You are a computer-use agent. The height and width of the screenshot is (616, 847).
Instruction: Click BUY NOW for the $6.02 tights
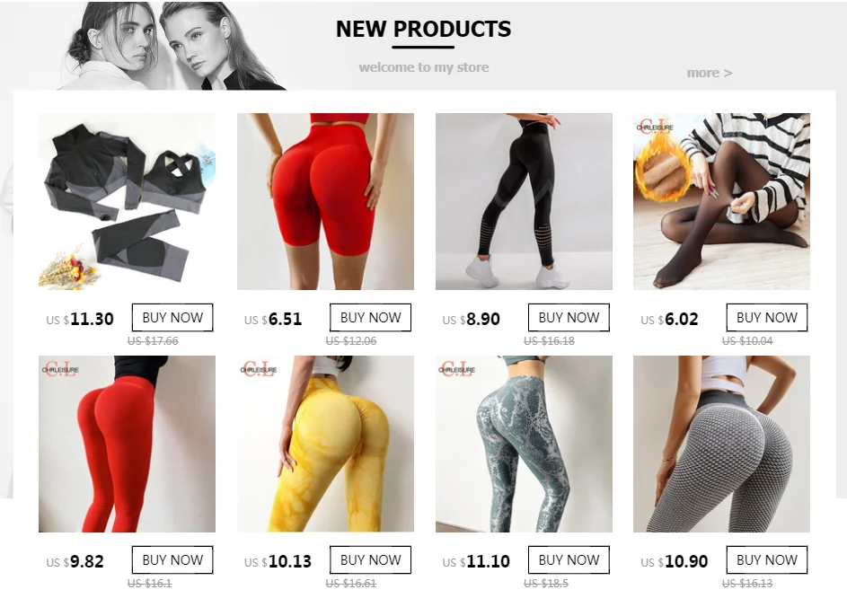point(767,318)
